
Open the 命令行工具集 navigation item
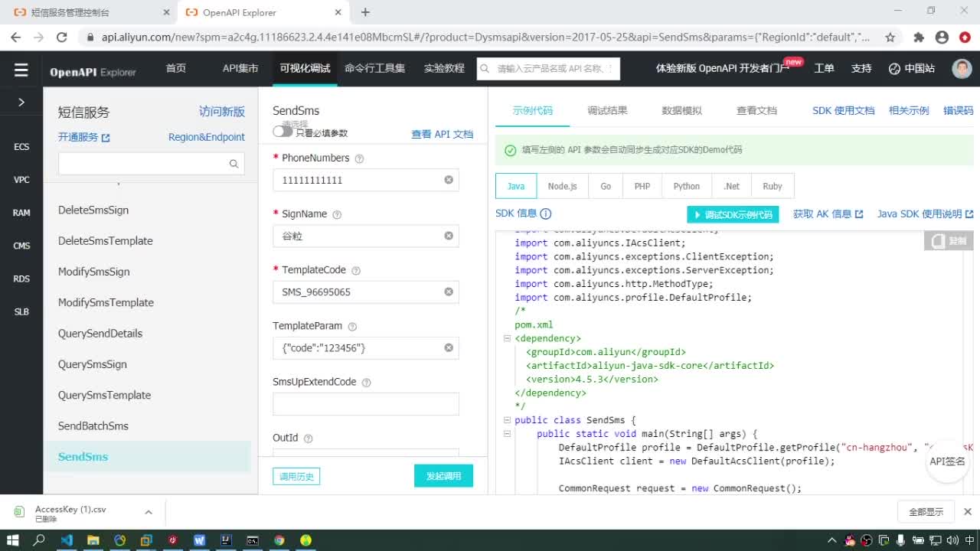click(375, 68)
